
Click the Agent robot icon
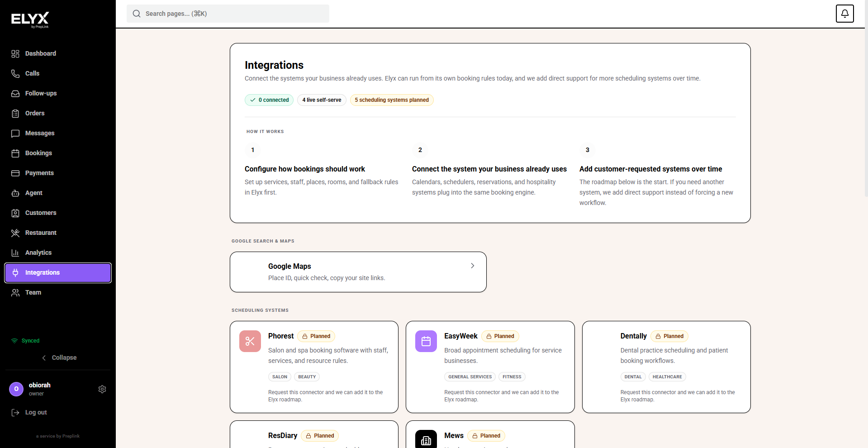click(15, 193)
